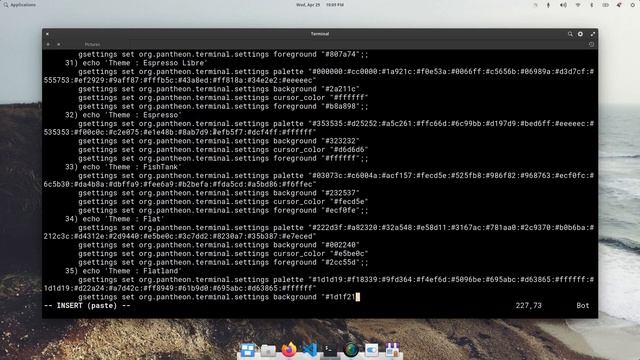
Task: Click the background "#1d1f21" line at cursor
Action: (219, 297)
